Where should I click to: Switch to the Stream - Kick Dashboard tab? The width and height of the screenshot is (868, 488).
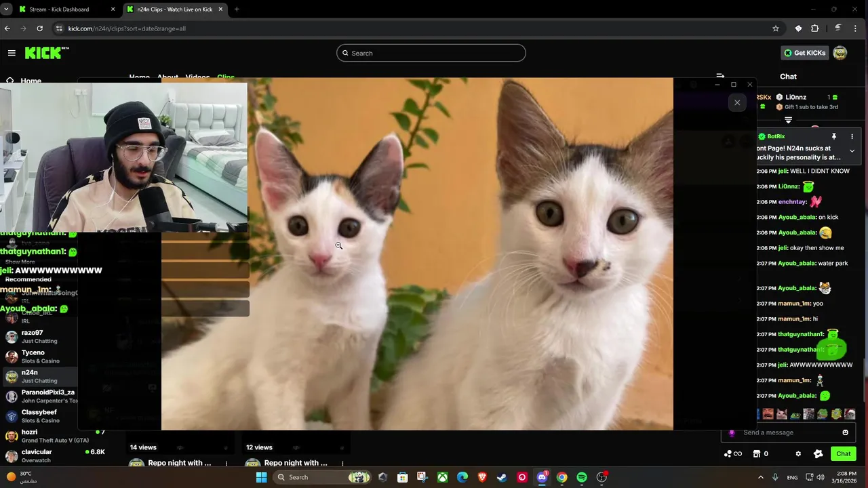pos(66,9)
